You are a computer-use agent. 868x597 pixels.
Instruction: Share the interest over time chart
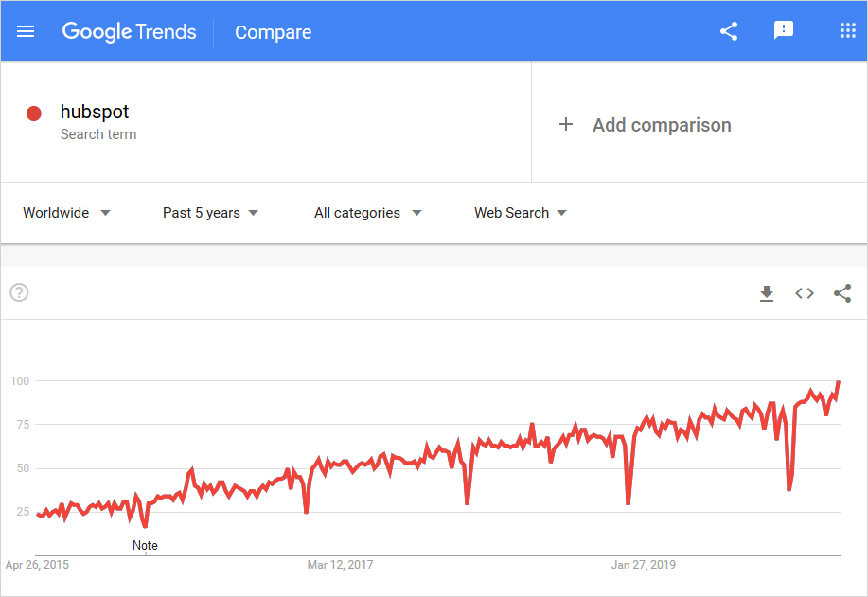pos(842,293)
